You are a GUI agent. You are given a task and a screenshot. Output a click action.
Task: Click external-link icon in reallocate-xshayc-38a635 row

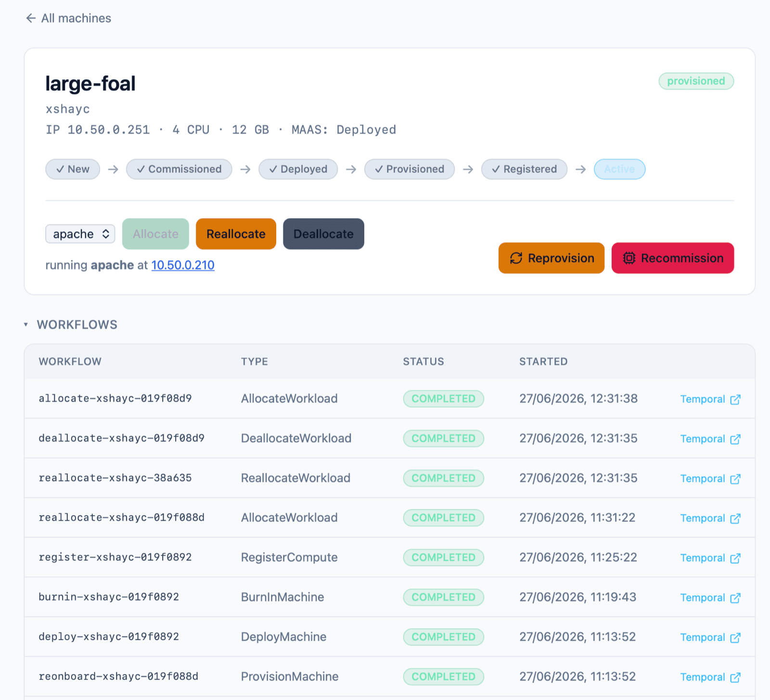tap(735, 479)
